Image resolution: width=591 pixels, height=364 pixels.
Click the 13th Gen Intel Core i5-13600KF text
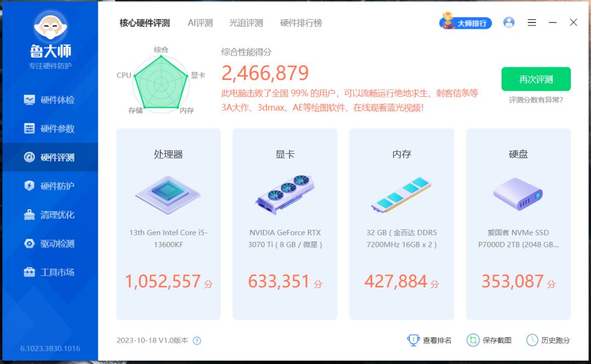(x=168, y=239)
